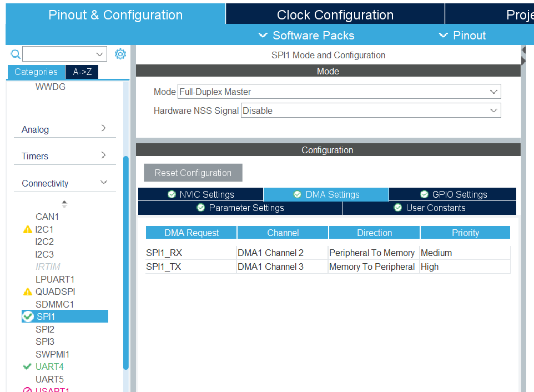The height and width of the screenshot is (392, 534).
Task: Click the User Constants check icon
Action: (x=398, y=208)
